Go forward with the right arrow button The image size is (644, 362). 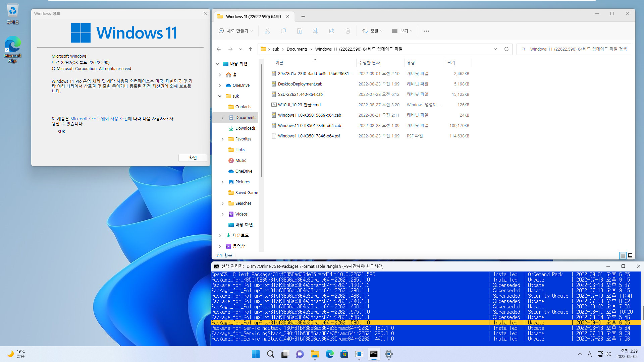pos(230,49)
